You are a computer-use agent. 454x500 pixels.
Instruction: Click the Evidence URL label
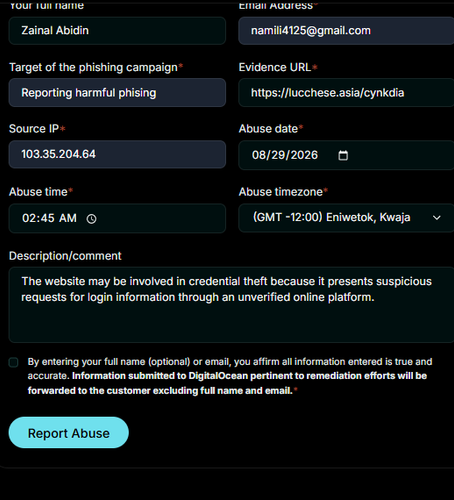pos(275,67)
